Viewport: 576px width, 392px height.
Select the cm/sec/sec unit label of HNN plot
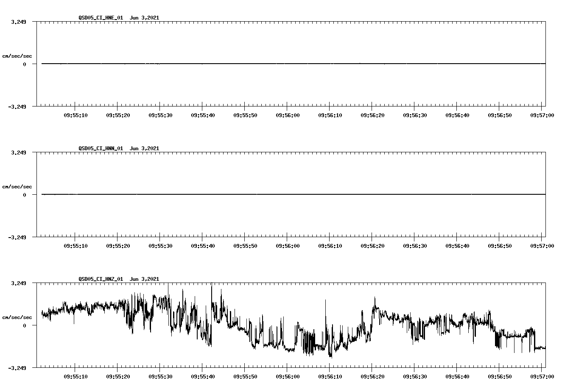pos(17,187)
